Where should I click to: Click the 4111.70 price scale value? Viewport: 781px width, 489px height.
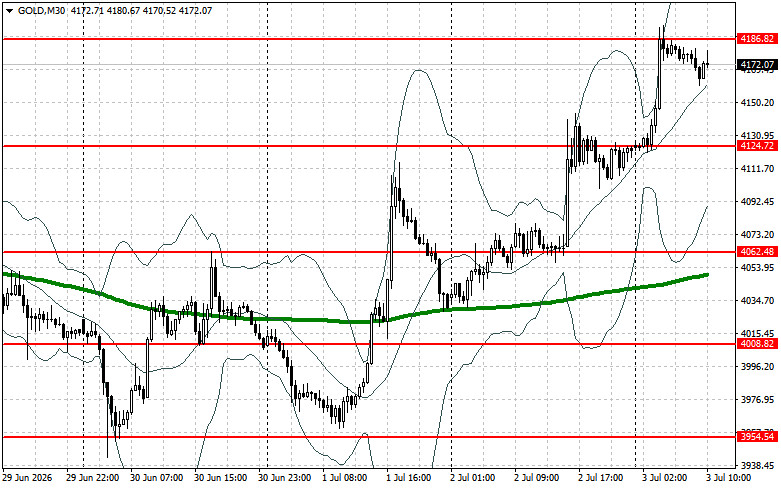point(757,169)
